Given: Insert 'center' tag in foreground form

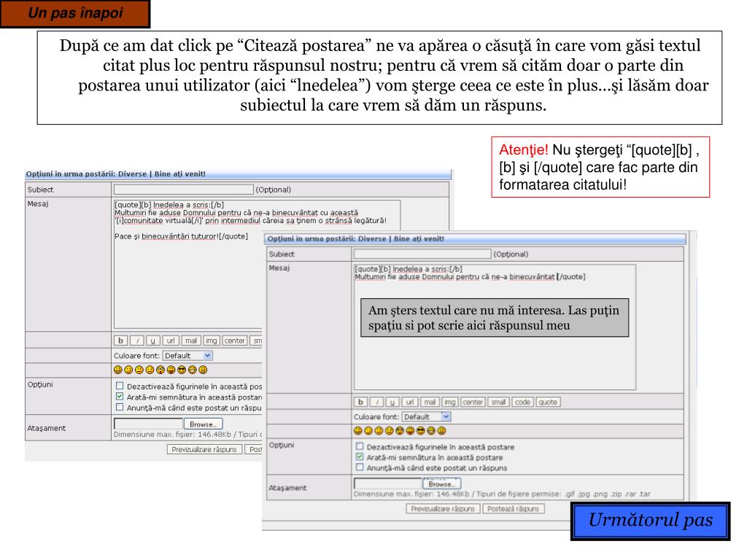Looking at the screenshot, I should [473, 402].
